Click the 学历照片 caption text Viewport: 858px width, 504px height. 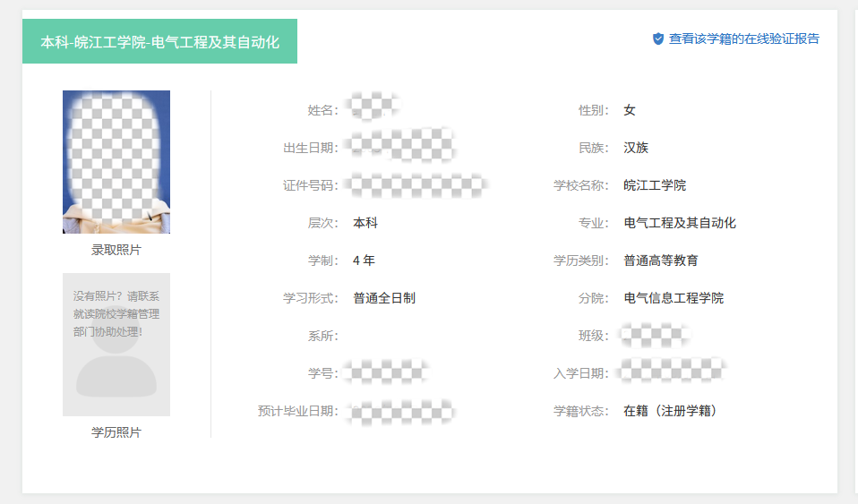(x=116, y=432)
